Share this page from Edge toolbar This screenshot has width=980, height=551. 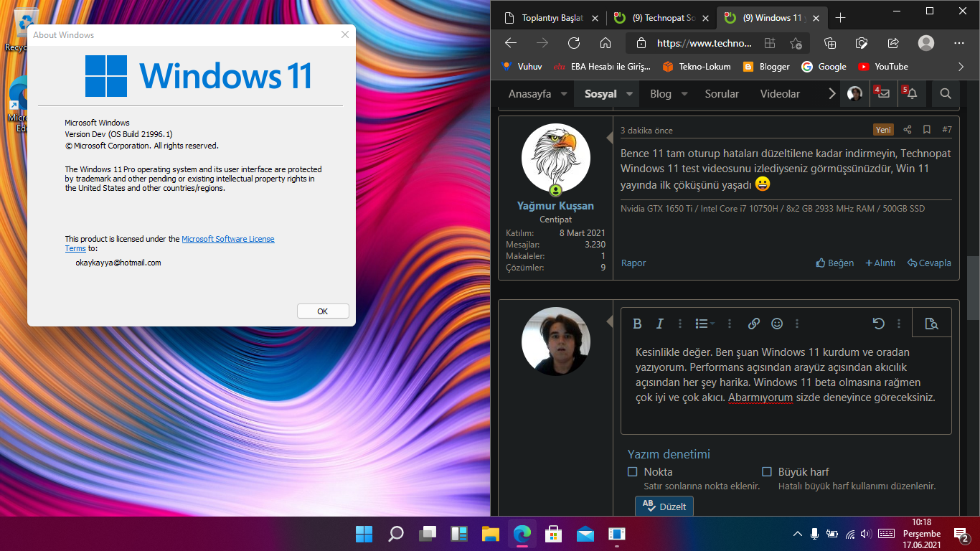(893, 43)
